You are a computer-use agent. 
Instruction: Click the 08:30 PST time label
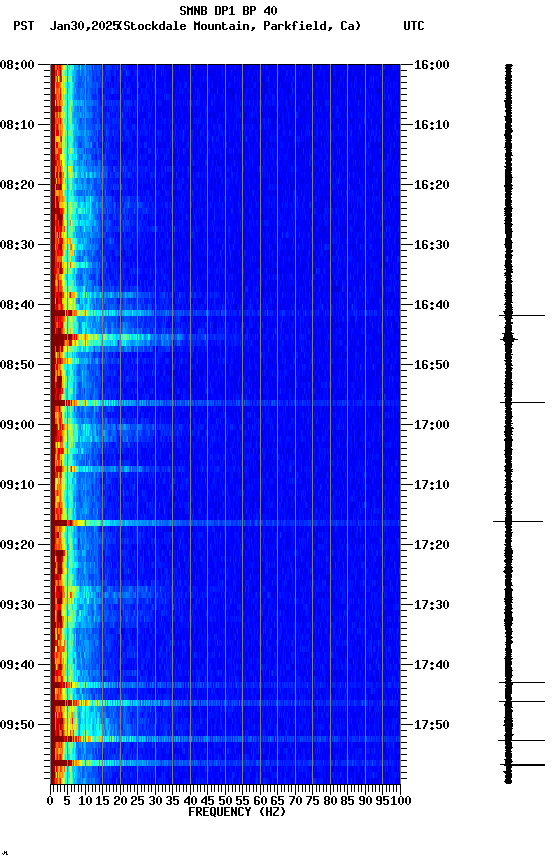(x=17, y=245)
